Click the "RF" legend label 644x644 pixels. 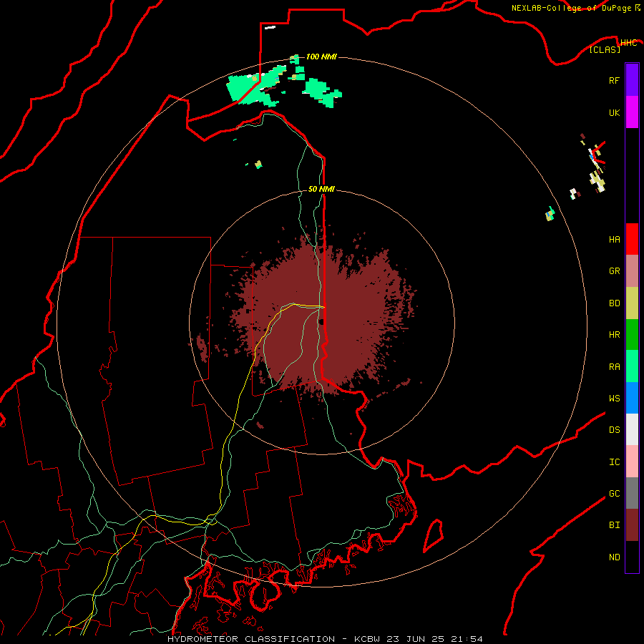[614, 81]
